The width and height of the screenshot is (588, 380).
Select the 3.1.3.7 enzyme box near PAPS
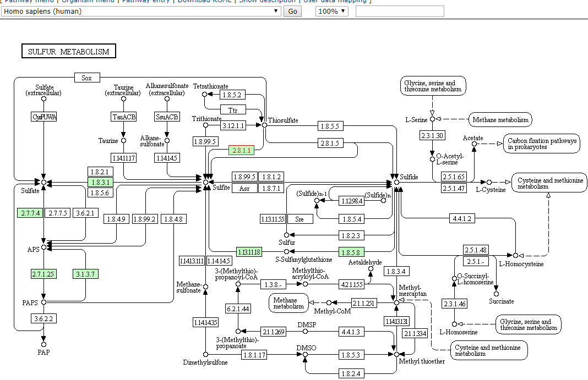click(86, 273)
